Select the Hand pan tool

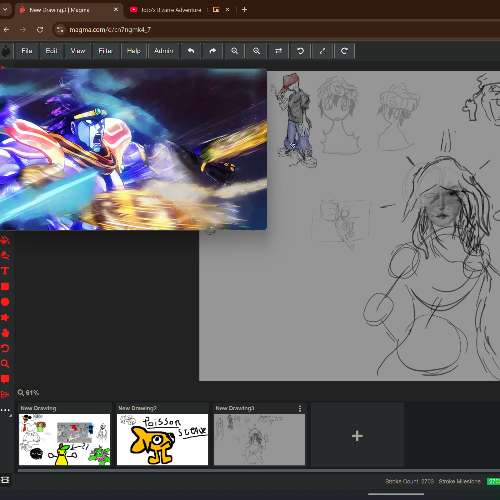tap(5, 333)
